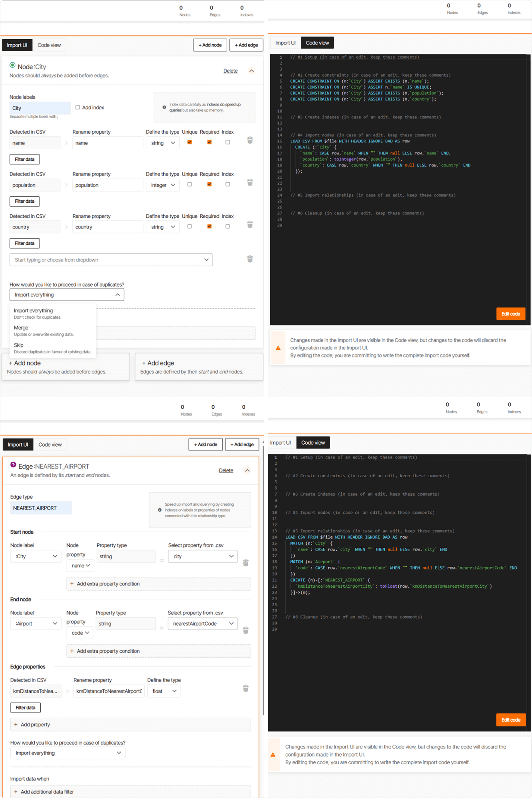Click the info icon in the node index hint

tap(164, 107)
